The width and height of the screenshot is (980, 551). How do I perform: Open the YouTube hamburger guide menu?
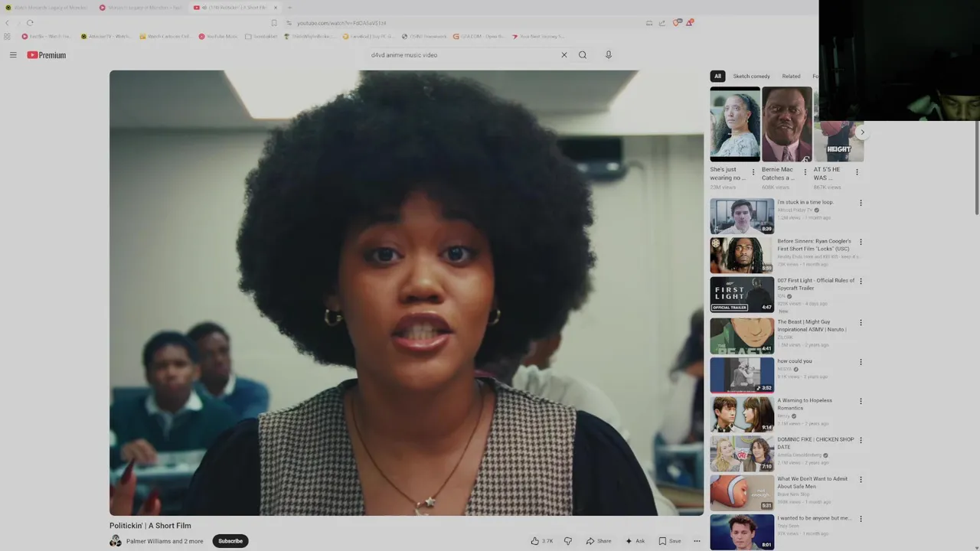tap(13, 55)
